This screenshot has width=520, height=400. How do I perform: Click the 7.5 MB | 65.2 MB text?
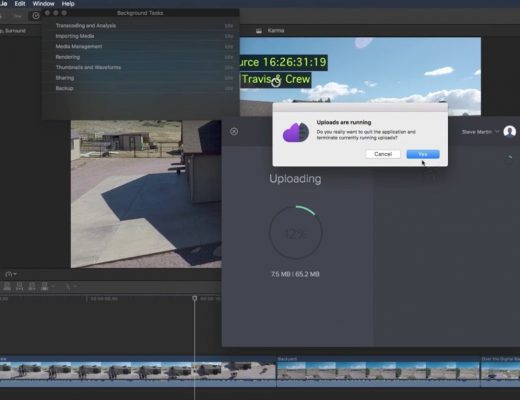coord(295,274)
